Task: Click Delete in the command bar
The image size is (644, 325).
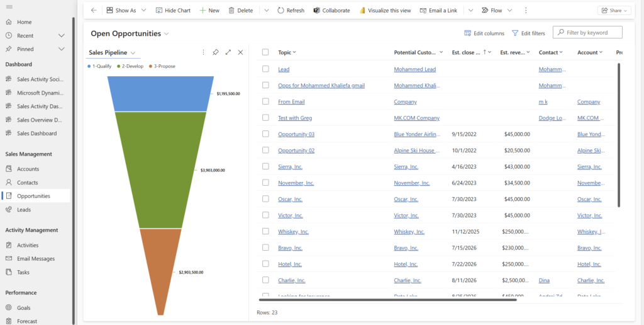Action: point(241,10)
